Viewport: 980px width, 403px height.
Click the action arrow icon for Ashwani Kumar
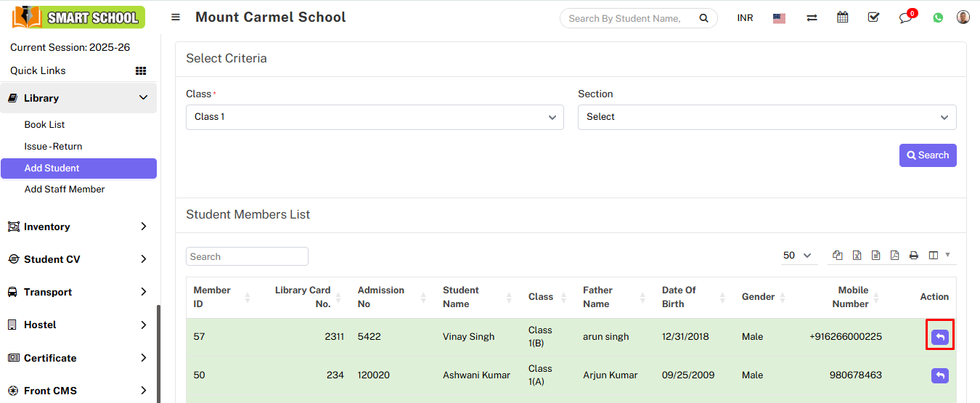click(939, 375)
